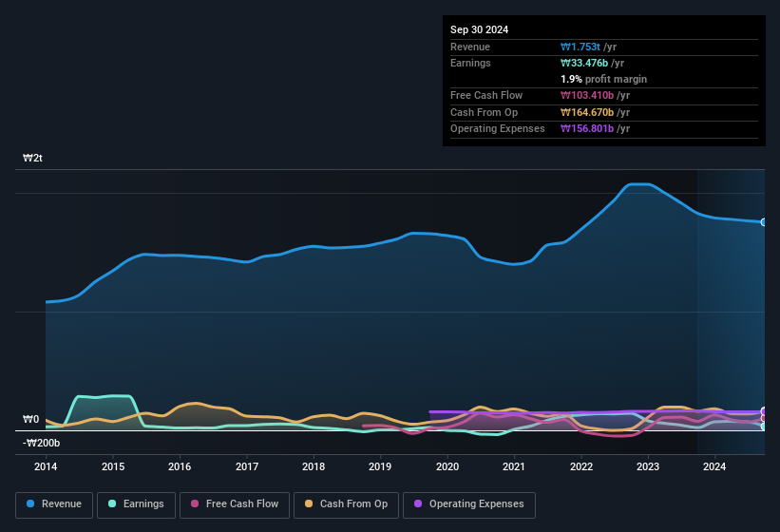
Task: Select the Operating Expenses endpoint marker
Action: (764, 411)
